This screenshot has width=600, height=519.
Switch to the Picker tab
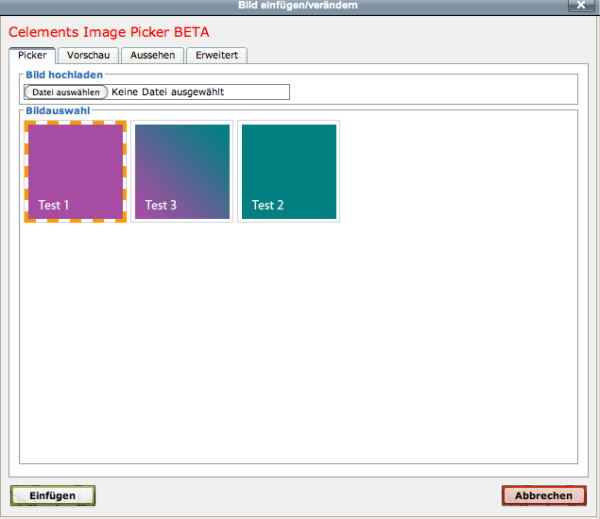(31, 55)
